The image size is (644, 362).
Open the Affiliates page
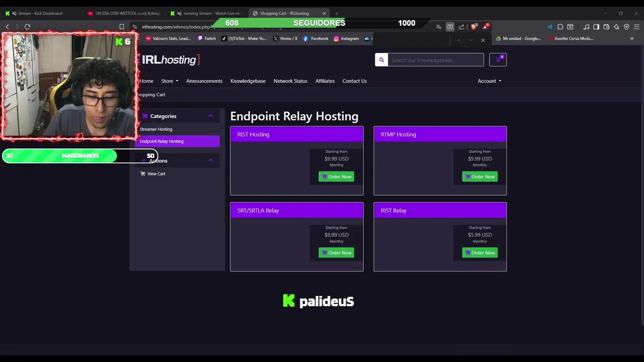point(325,81)
